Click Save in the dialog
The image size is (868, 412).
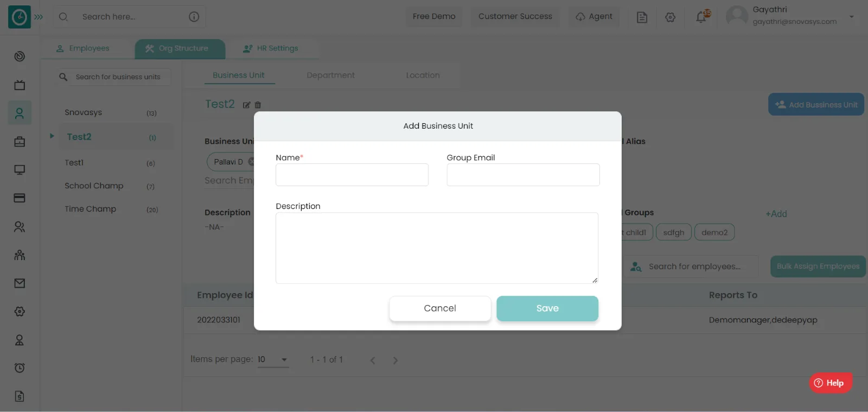(x=547, y=308)
